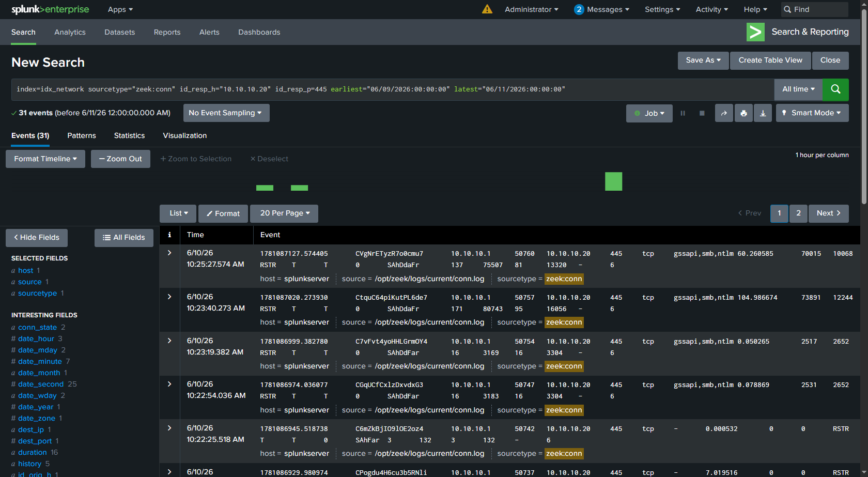
Task: Click the Create Table View button
Action: click(x=770, y=60)
